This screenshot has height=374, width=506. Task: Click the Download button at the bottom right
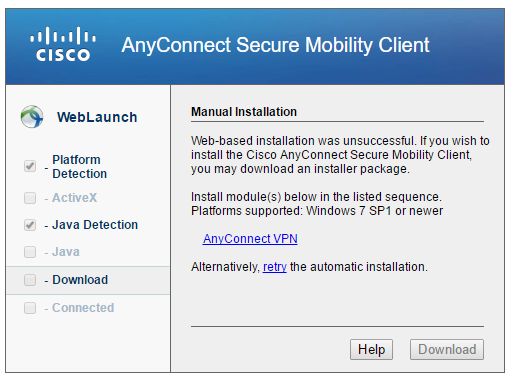pyautogui.click(x=447, y=349)
